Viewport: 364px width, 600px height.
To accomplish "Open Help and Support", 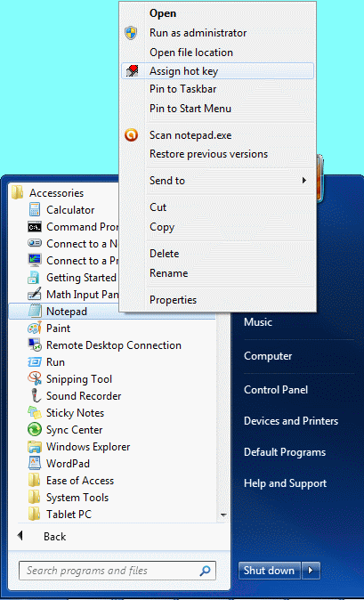I will [285, 483].
